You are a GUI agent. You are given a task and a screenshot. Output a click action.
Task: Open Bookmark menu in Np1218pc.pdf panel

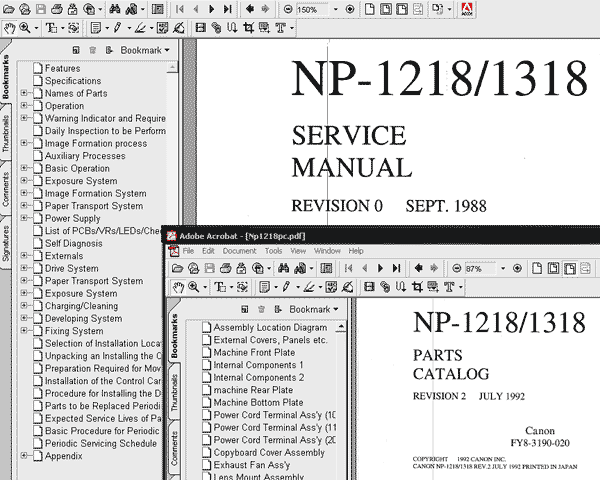313,309
